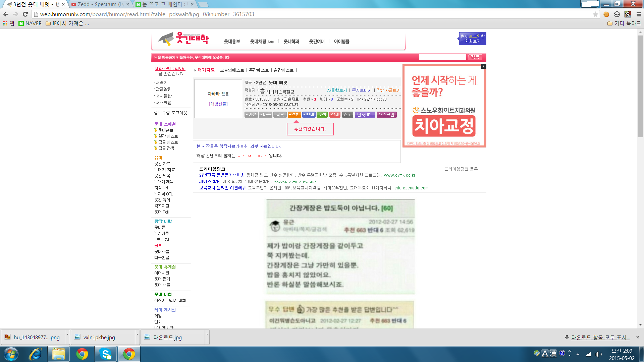Open the Chrome hamburger menu
Screen dimensions: 644x362
click(x=639, y=14)
